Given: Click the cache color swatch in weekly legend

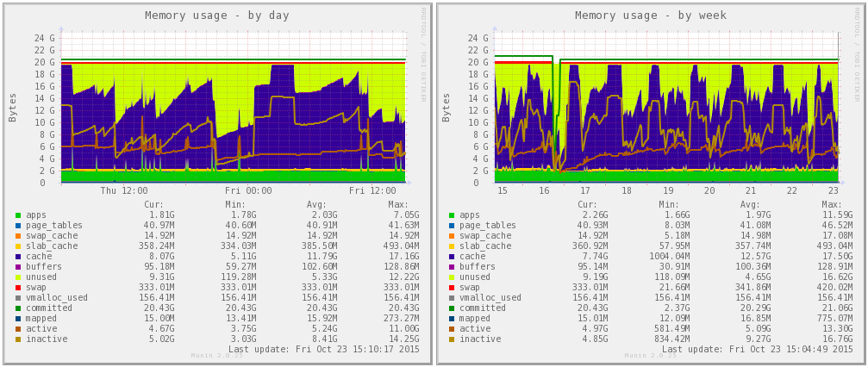Looking at the screenshot, I should point(449,256).
